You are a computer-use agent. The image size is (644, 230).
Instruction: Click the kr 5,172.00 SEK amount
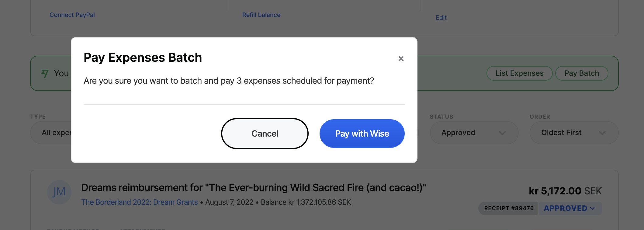565,191
